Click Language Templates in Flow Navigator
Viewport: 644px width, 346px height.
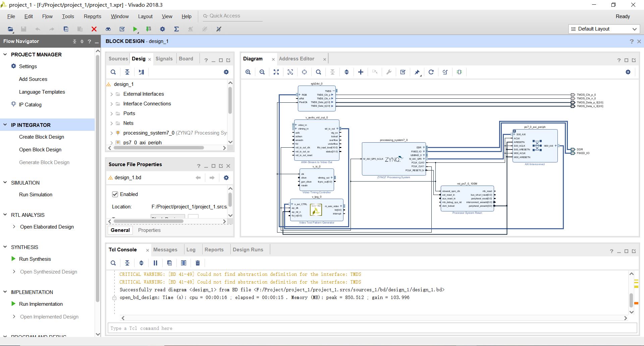(x=42, y=92)
